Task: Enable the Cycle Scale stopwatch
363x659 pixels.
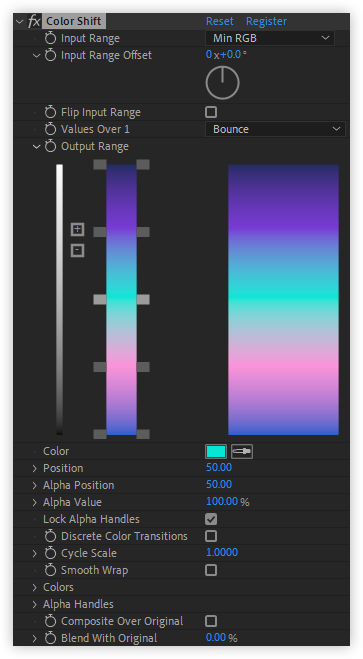Action: coord(50,553)
